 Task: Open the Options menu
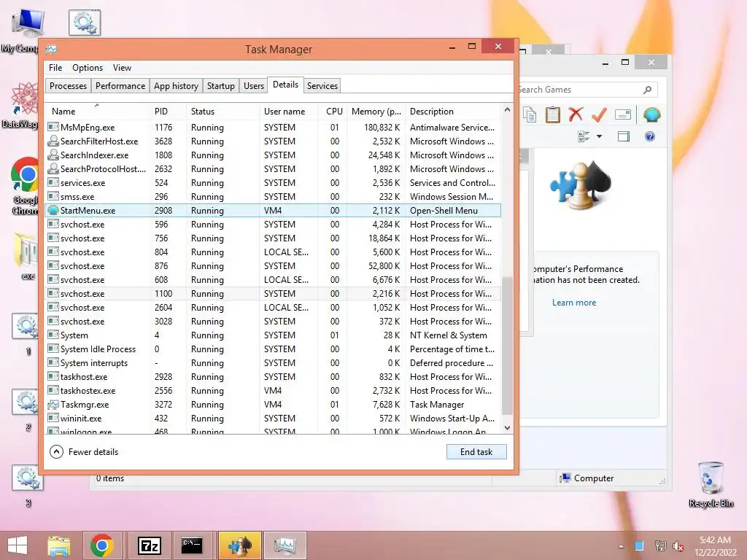click(x=88, y=68)
